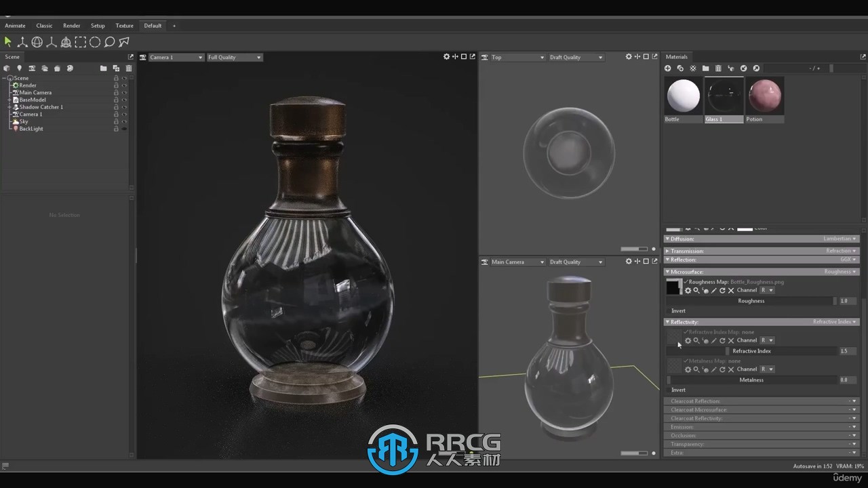The image size is (868, 488).
Task: Duplicate selected object in Scene panel
Action: pos(116,68)
